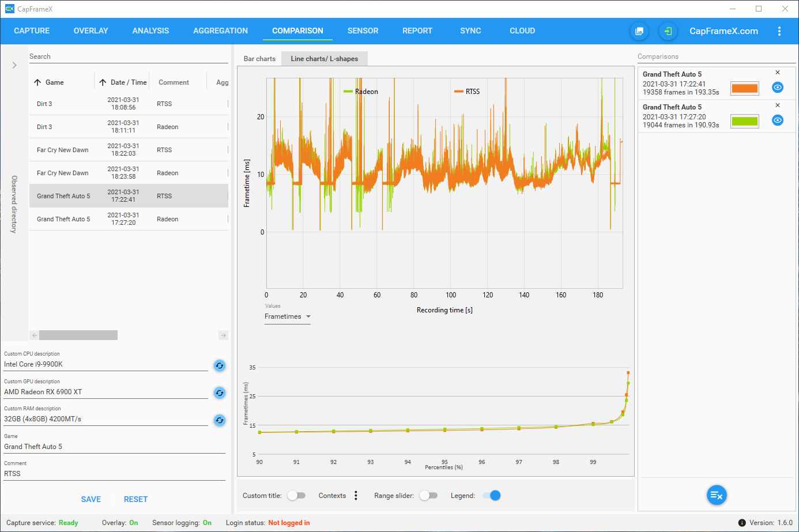The height and width of the screenshot is (532, 799).
Task: Refresh the Custom CPU description
Action: [x=220, y=365]
